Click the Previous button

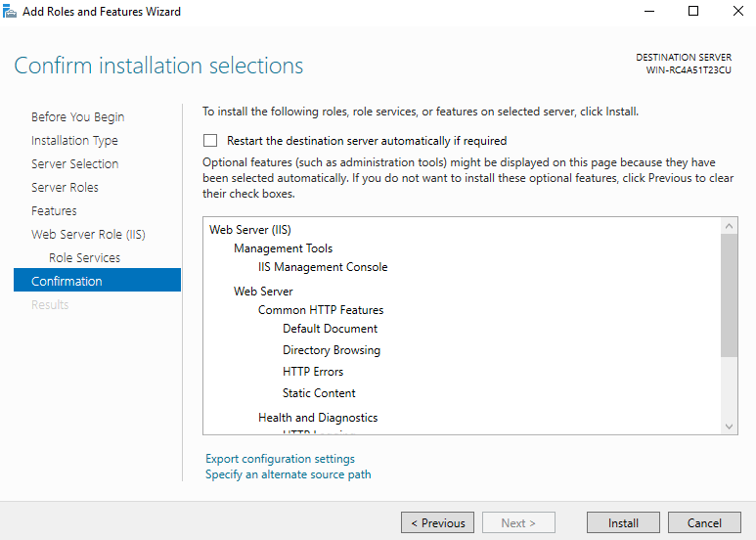[x=437, y=523]
